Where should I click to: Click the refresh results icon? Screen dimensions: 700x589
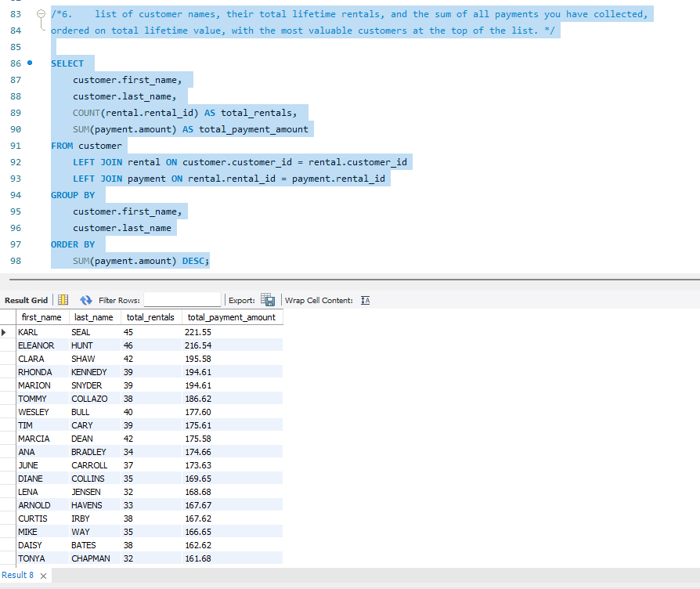85,299
